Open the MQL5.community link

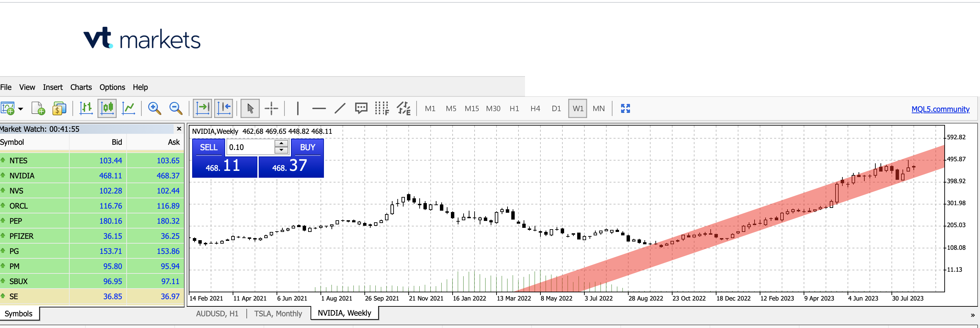pyautogui.click(x=941, y=109)
